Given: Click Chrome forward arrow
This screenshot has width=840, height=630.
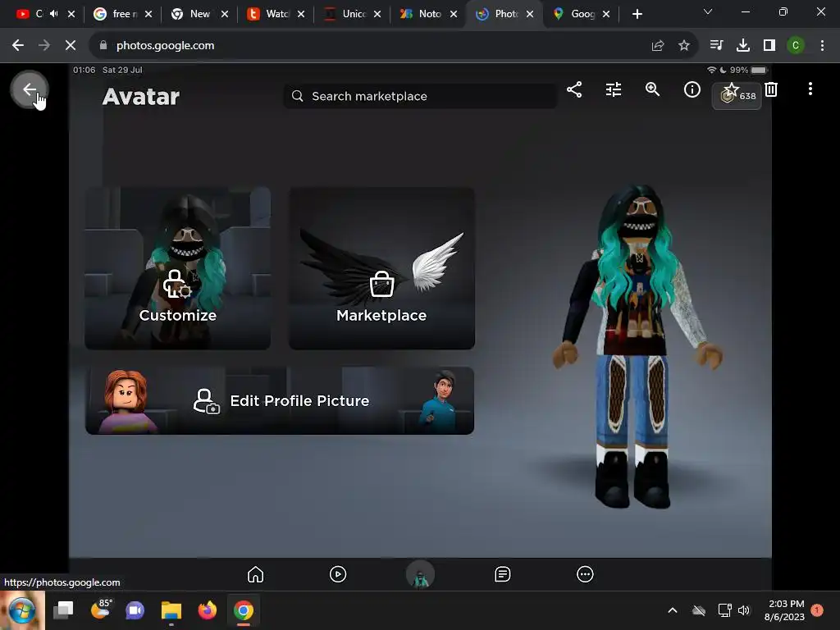Looking at the screenshot, I should pos(44,46).
